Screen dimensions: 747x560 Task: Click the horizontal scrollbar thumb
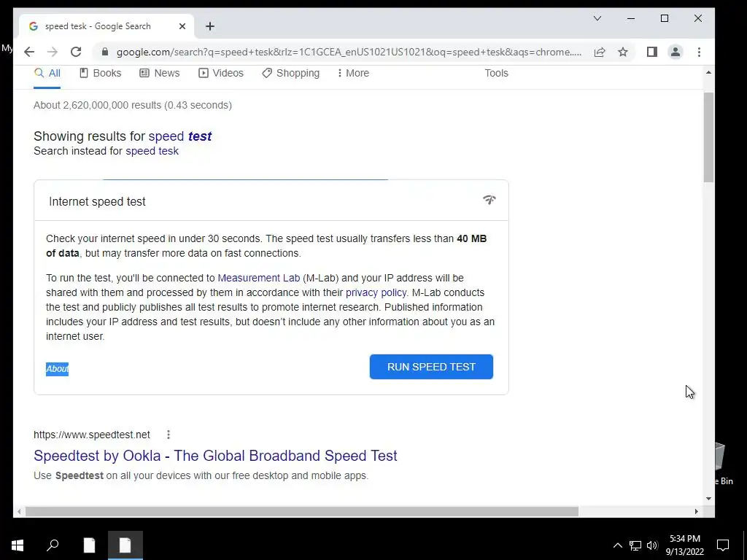pyautogui.click(x=301, y=511)
